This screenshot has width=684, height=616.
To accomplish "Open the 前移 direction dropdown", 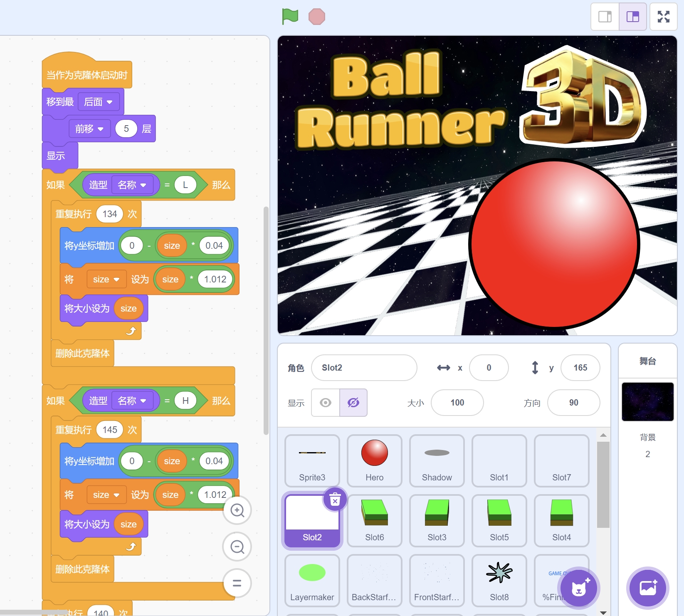I will click(89, 129).
